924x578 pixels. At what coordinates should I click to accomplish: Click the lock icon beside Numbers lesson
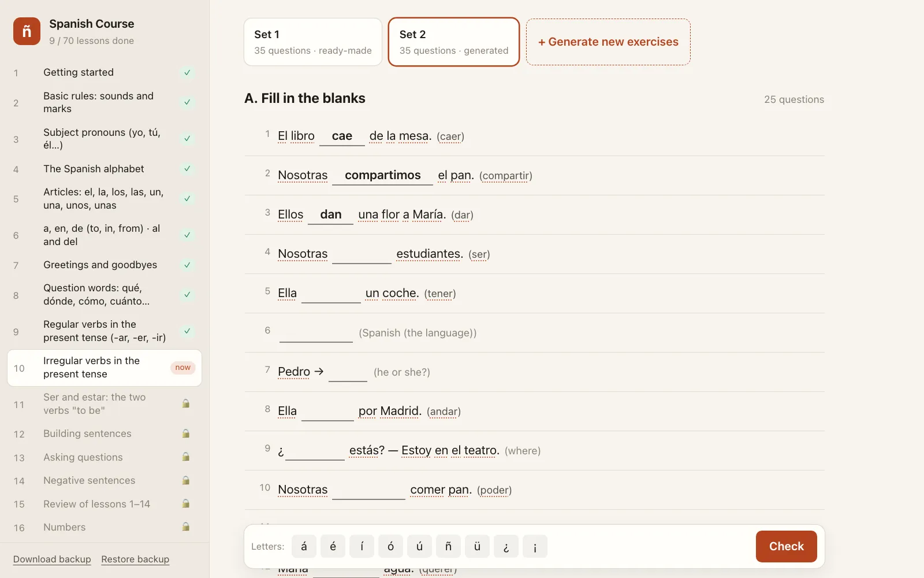coord(186,527)
